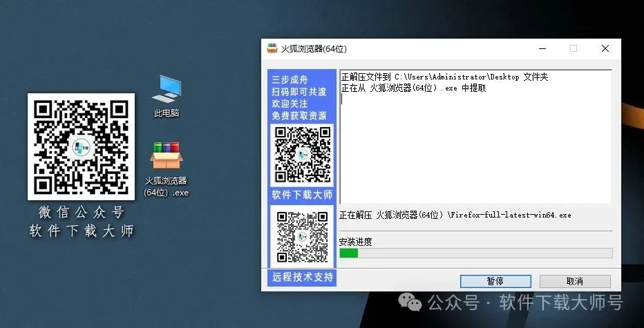Click log line 正解压文件到 C:\Users\Administrator\Desktop 文件夹
The image size is (644, 328).
[x=445, y=77]
